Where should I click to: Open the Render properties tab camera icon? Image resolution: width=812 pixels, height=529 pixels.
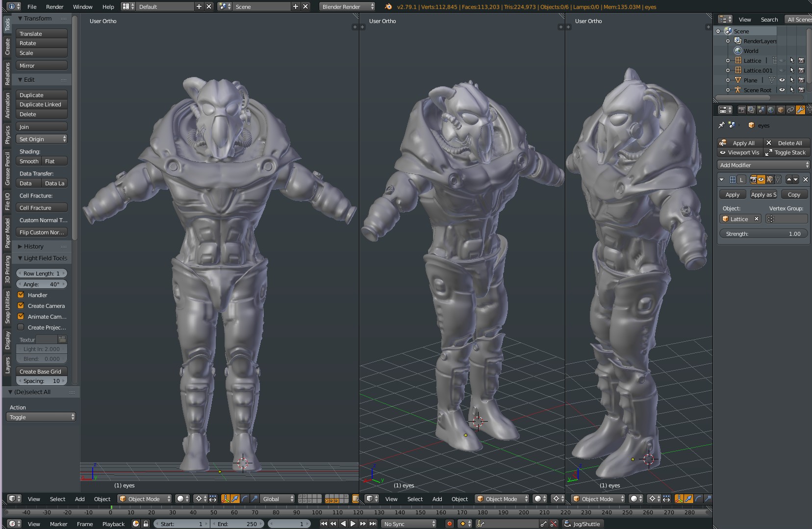pyautogui.click(x=741, y=110)
